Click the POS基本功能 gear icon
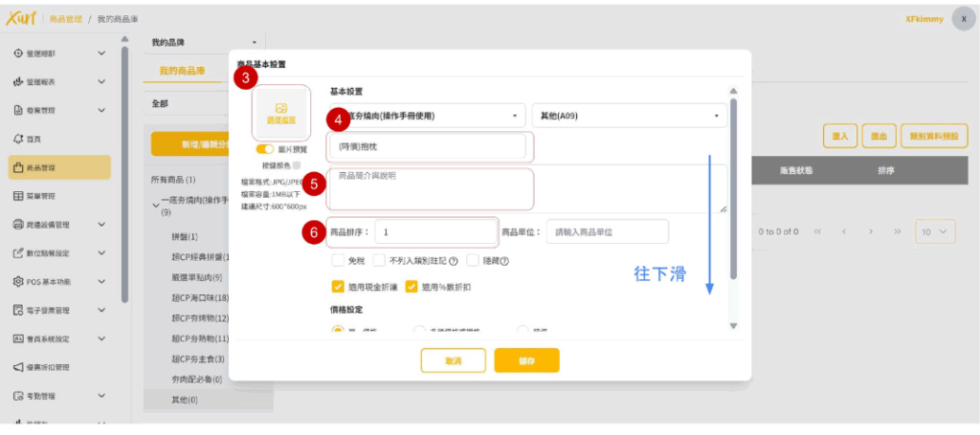The image size is (980, 435). click(18, 282)
